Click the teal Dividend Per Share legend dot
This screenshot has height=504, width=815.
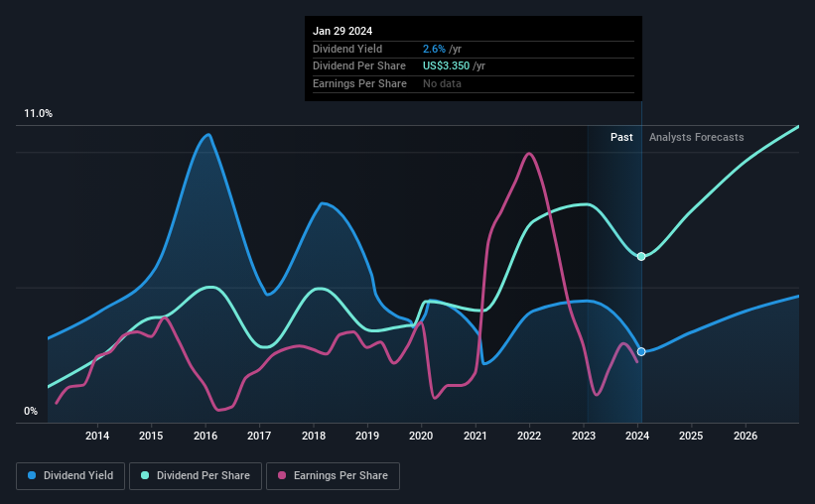(145, 475)
